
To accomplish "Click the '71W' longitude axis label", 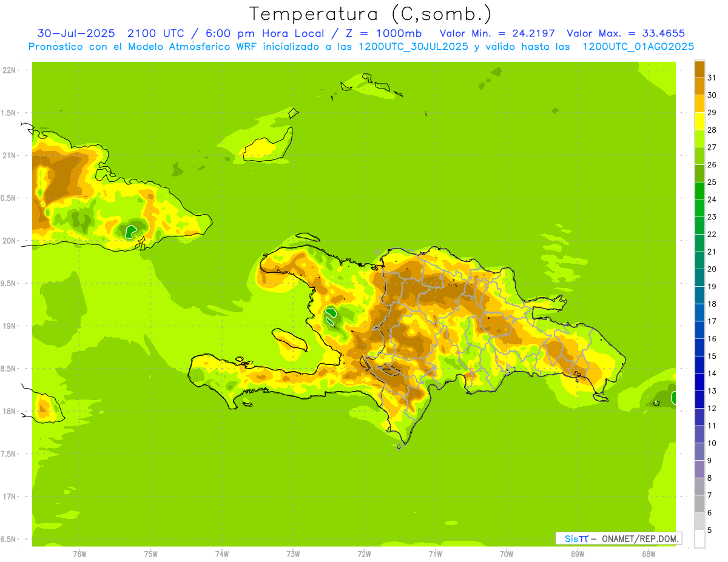I will pyautogui.click(x=435, y=554).
